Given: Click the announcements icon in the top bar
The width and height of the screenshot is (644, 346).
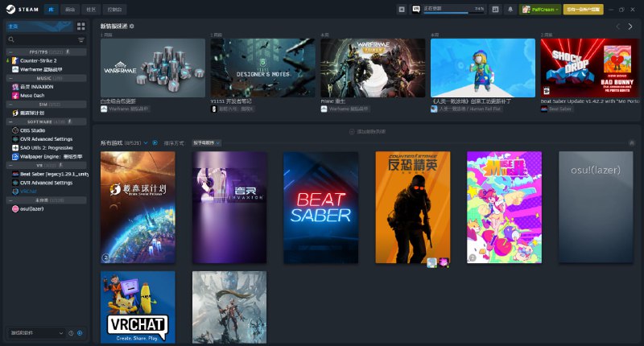Looking at the screenshot, I should coord(402,9).
